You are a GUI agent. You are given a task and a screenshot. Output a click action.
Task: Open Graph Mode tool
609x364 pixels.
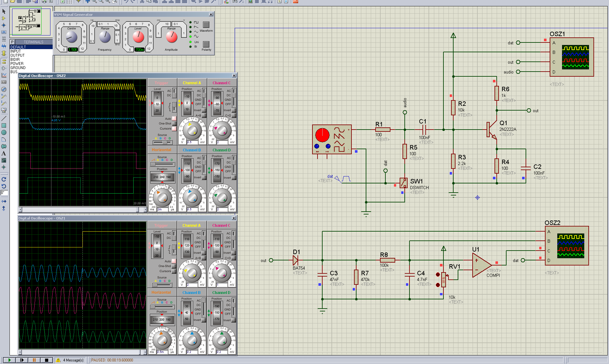(x=4, y=75)
